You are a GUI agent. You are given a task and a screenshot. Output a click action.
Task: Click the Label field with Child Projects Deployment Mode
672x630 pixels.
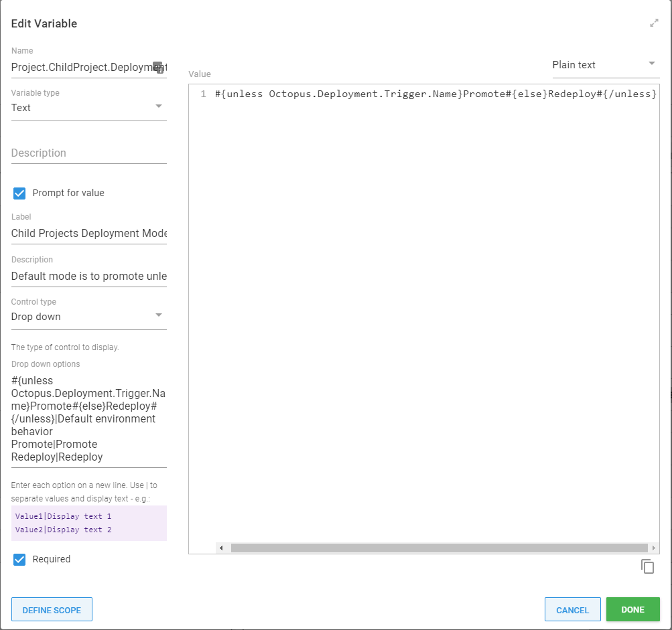click(x=88, y=234)
